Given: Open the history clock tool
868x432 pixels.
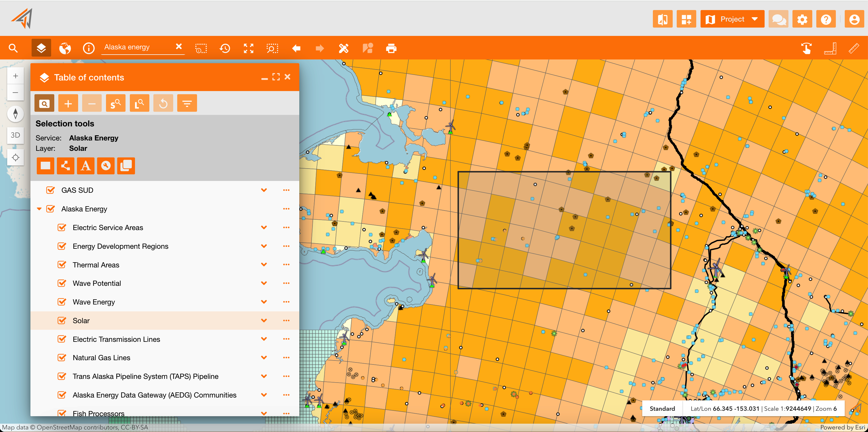Looking at the screenshot, I should click(225, 48).
